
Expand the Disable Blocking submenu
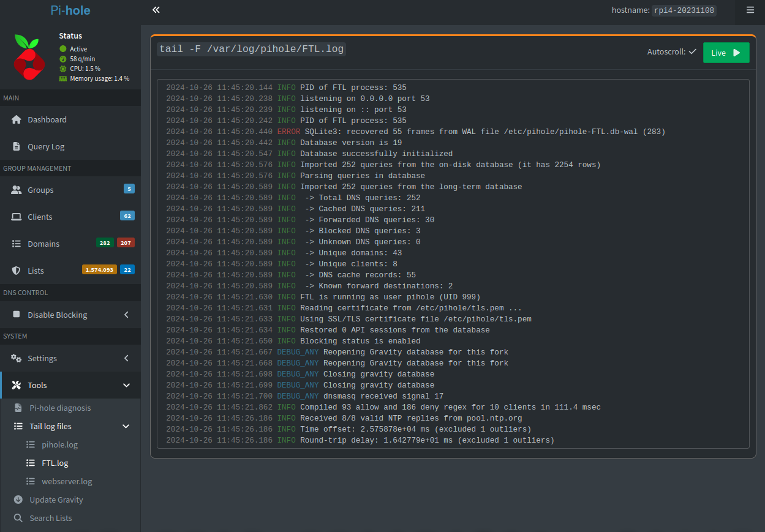[126, 315]
